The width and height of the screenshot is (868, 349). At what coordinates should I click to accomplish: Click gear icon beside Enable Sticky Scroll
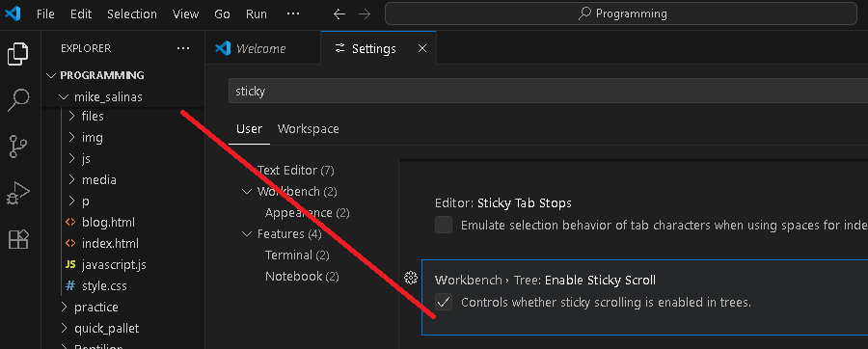coord(410,278)
